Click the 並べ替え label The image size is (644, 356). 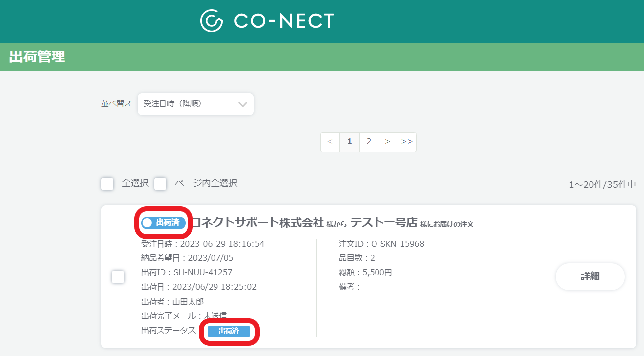[116, 103]
